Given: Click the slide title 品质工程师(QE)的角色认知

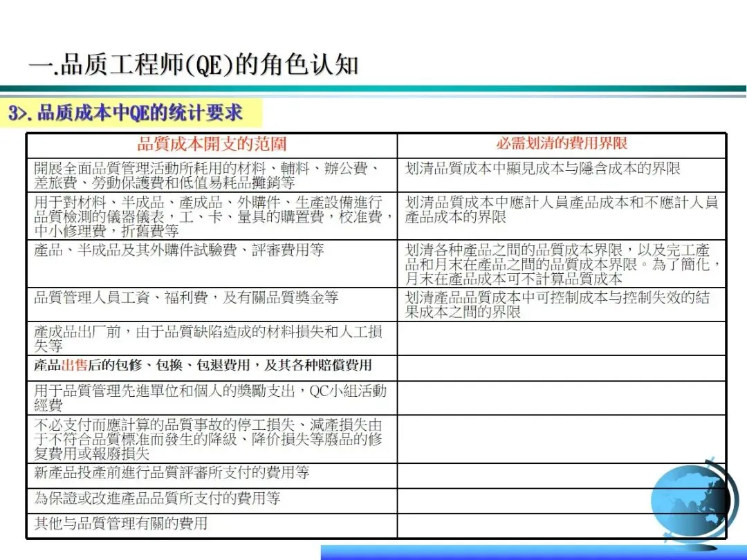Looking at the screenshot, I should click(x=194, y=64).
